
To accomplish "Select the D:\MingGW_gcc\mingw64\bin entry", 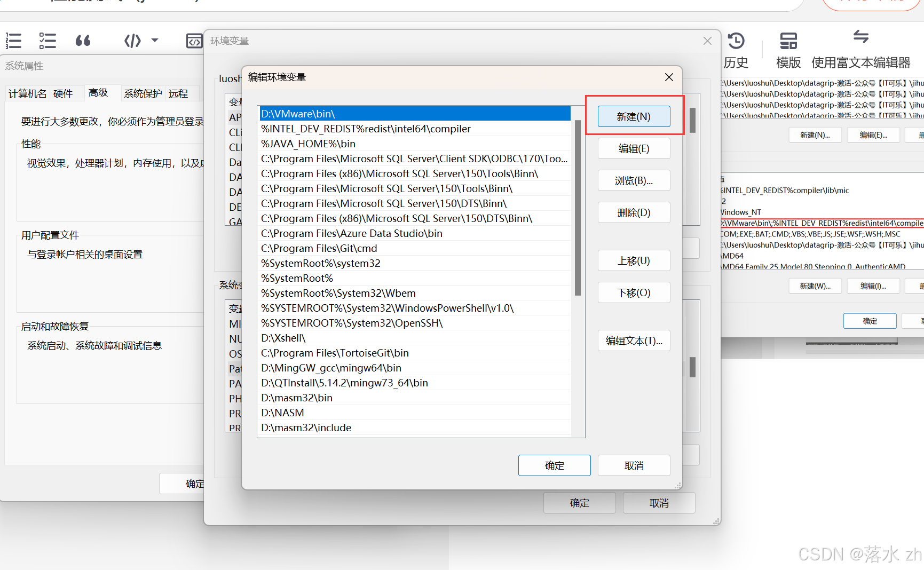I will point(415,368).
